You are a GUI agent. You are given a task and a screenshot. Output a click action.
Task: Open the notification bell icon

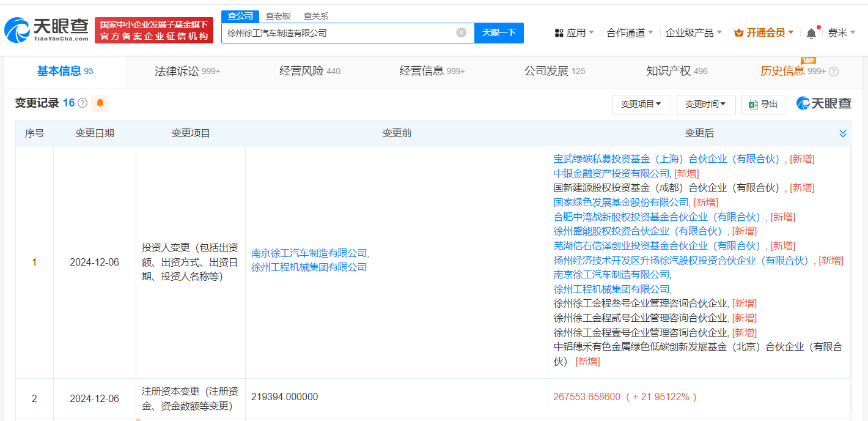coord(811,33)
